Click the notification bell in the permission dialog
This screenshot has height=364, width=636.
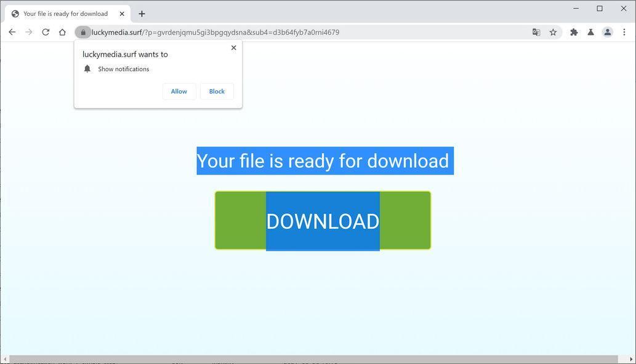click(87, 68)
